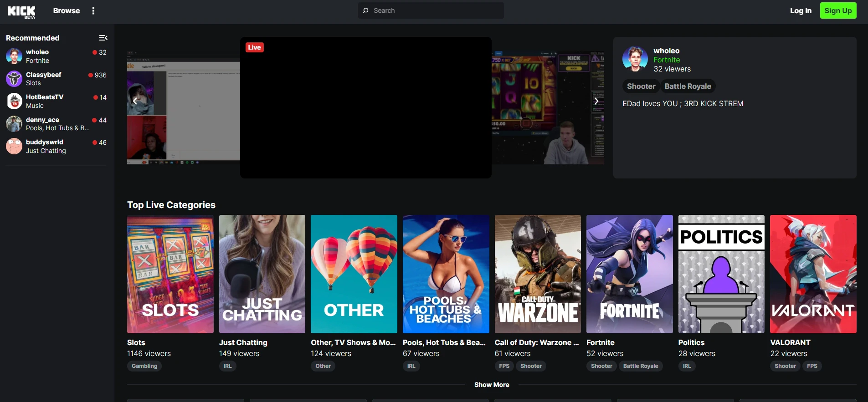This screenshot has width=868, height=402.
Task: Select the Shooter tag in stream info
Action: pyautogui.click(x=641, y=86)
